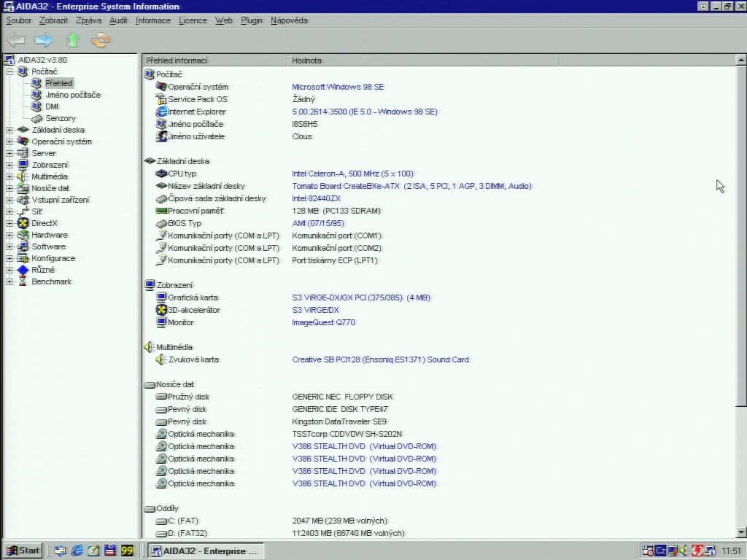Click the Hodnota column header

(423, 61)
